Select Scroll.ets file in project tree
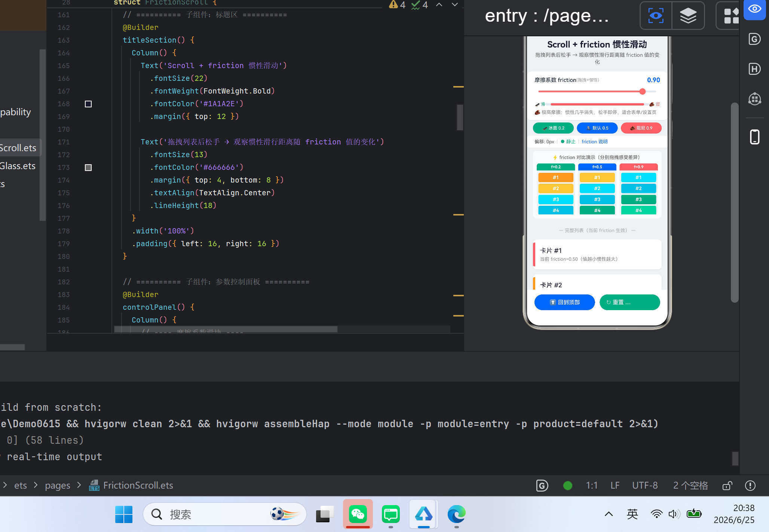This screenshot has width=769, height=532. tap(18, 148)
